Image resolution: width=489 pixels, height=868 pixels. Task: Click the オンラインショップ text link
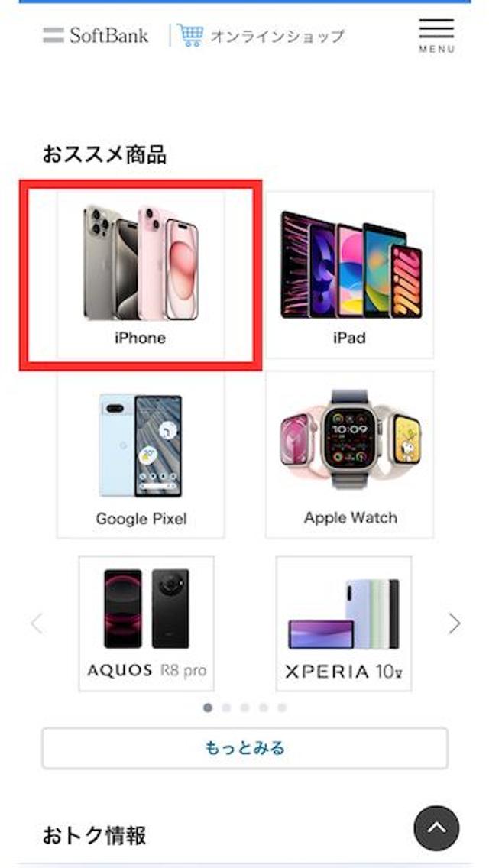[x=277, y=37]
